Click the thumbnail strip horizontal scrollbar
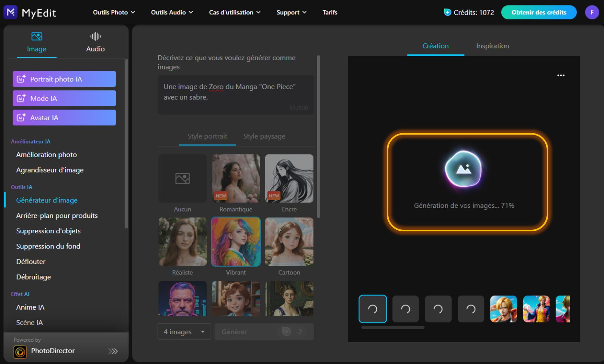 (x=393, y=327)
